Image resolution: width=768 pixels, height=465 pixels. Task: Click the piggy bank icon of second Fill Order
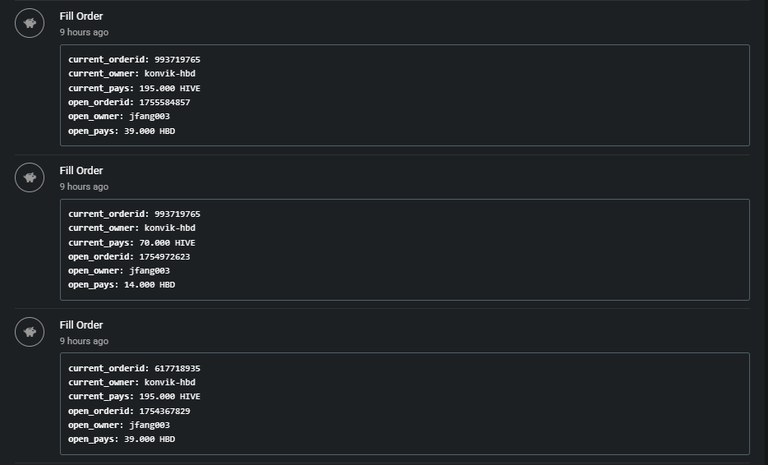click(29, 177)
